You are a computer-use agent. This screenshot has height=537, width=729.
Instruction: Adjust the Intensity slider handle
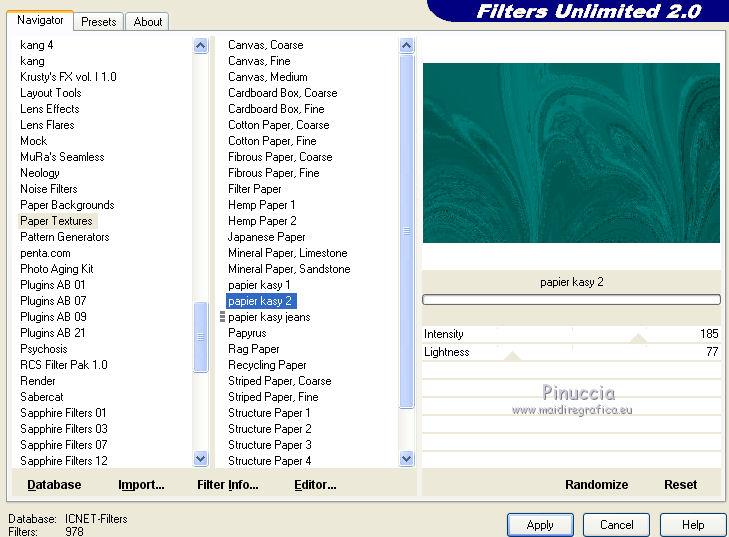(638, 338)
